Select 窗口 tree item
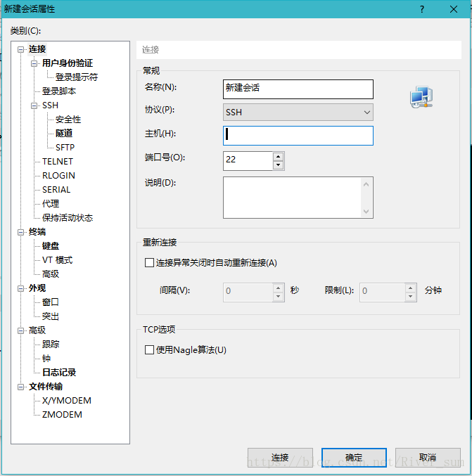Viewport: 472px width, 476px height. coord(51,302)
